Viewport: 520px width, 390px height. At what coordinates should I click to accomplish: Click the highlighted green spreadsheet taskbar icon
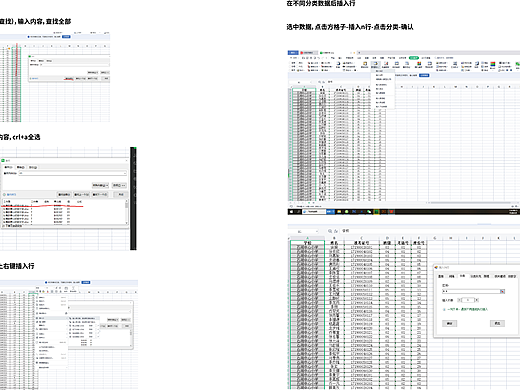(x=376, y=212)
